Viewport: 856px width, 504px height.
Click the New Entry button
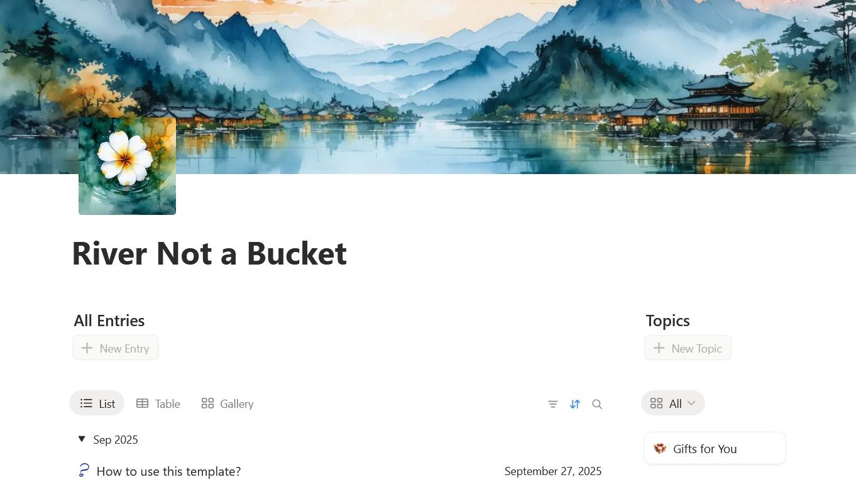[116, 348]
